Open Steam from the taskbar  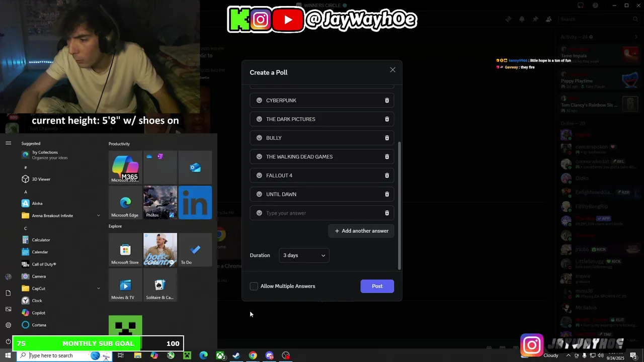point(236,355)
